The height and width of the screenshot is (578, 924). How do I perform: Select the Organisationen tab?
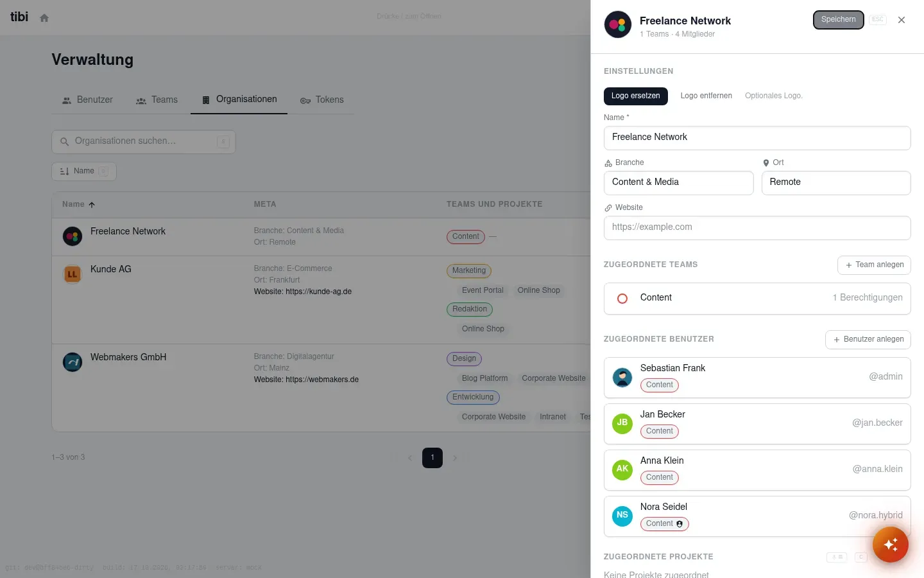[239, 100]
